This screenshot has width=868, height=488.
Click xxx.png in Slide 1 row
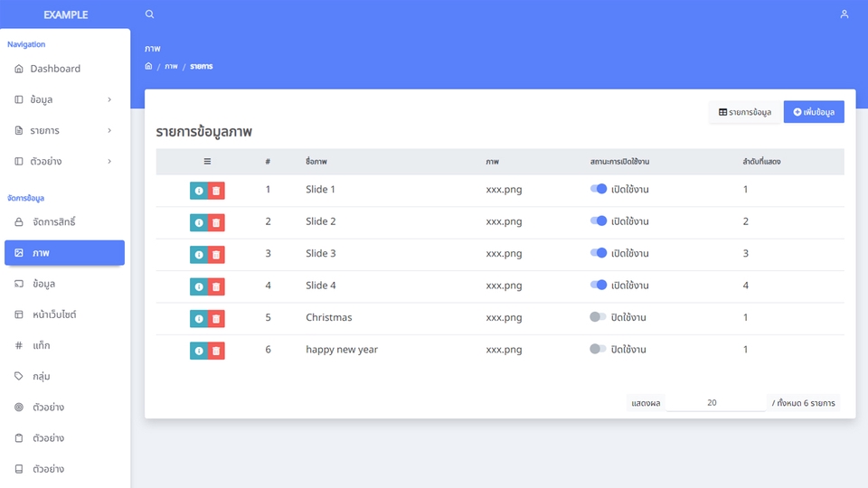pos(504,189)
